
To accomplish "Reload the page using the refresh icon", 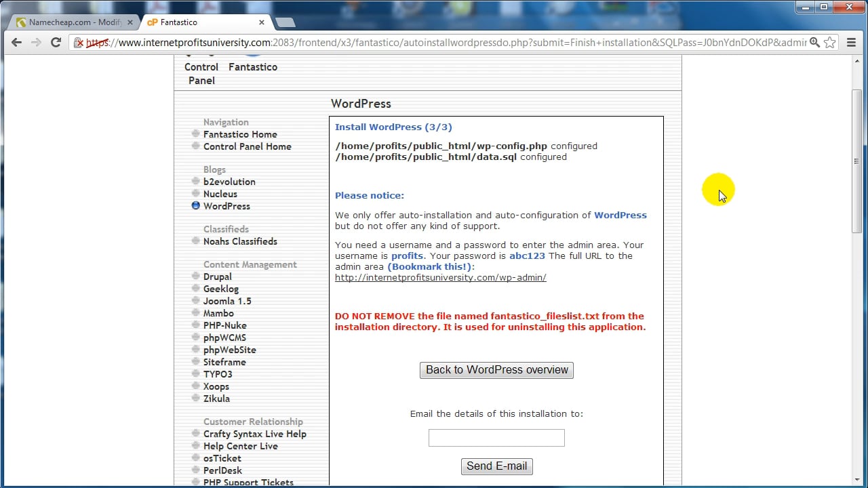I will [56, 42].
